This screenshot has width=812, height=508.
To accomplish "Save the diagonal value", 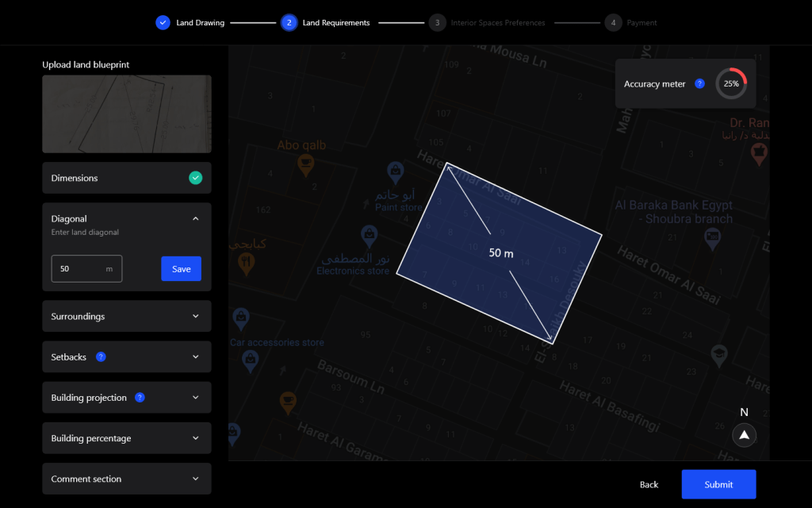I will 181,269.
